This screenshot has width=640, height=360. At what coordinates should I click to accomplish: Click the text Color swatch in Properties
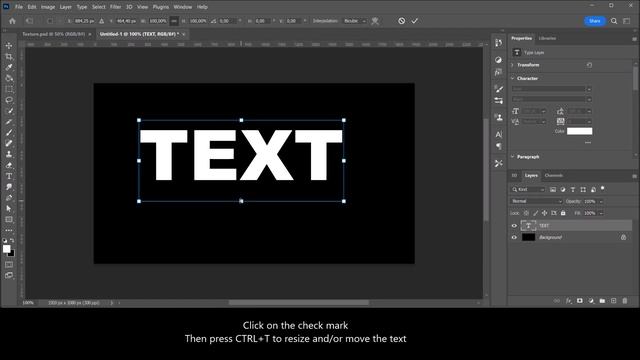coord(579,131)
